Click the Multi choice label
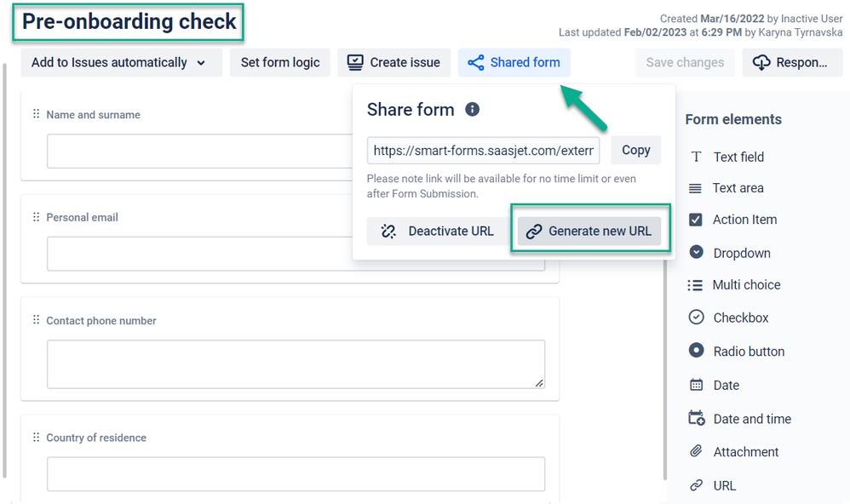 [746, 285]
